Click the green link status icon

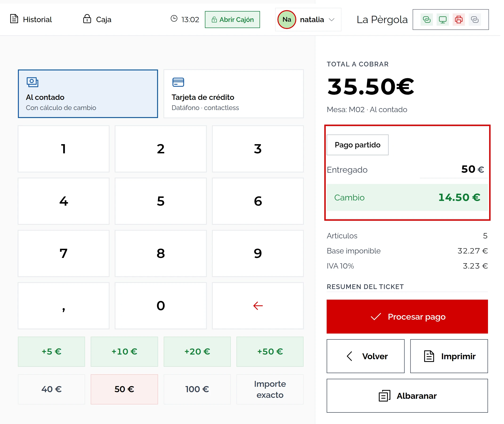(427, 20)
